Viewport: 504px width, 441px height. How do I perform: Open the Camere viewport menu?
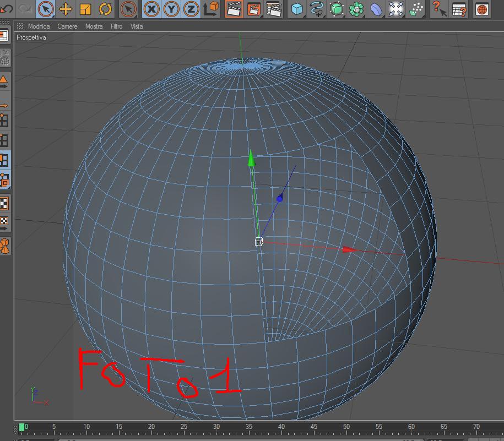pyautogui.click(x=67, y=26)
